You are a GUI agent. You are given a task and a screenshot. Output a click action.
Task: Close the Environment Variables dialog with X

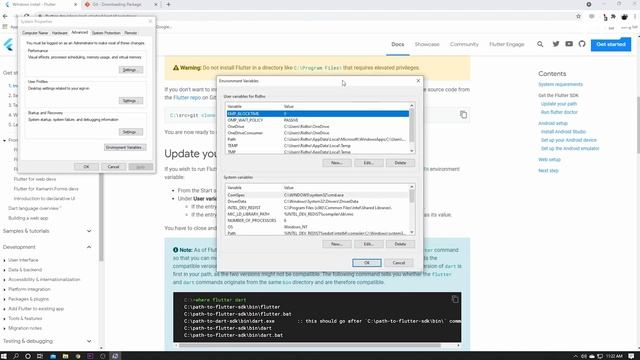pyautogui.click(x=418, y=81)
